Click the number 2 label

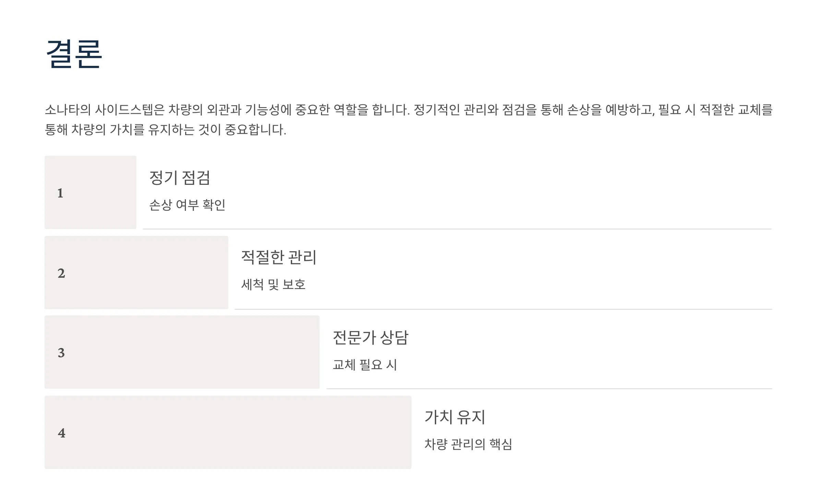pyautogui.click(x=61, y=273)
